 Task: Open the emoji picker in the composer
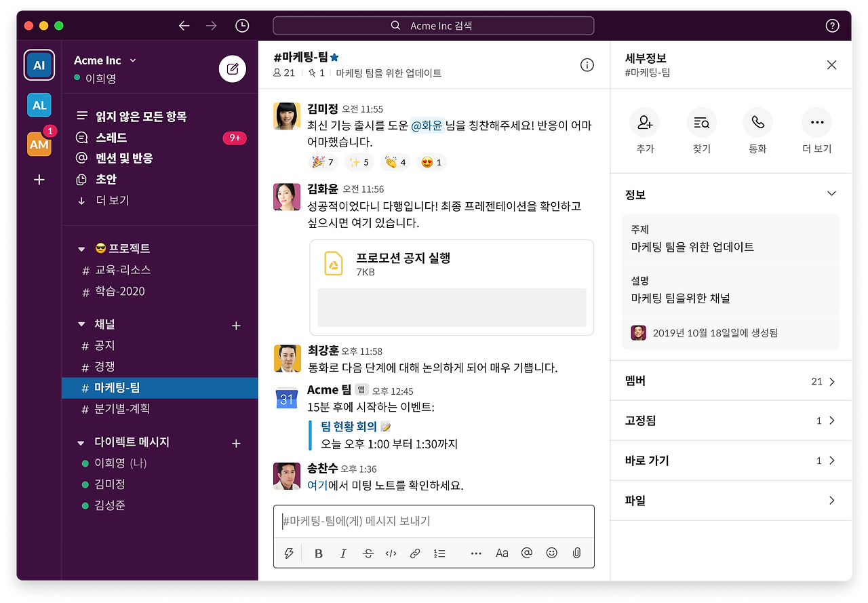click(x=551, y=553)
